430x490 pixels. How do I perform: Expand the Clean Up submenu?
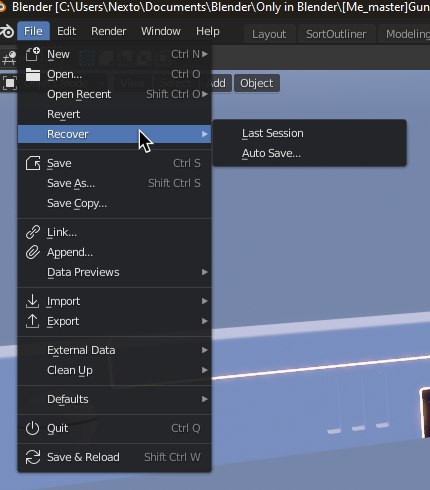point(115,370)
